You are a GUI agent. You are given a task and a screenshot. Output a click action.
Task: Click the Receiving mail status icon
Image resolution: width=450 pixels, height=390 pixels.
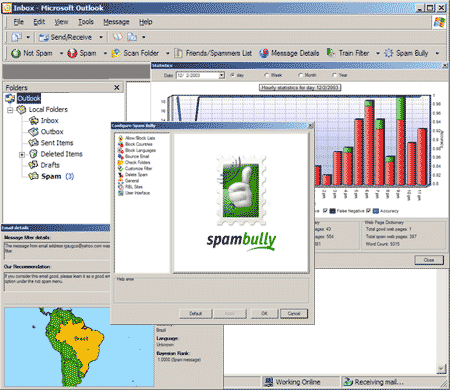coord(348,382)
